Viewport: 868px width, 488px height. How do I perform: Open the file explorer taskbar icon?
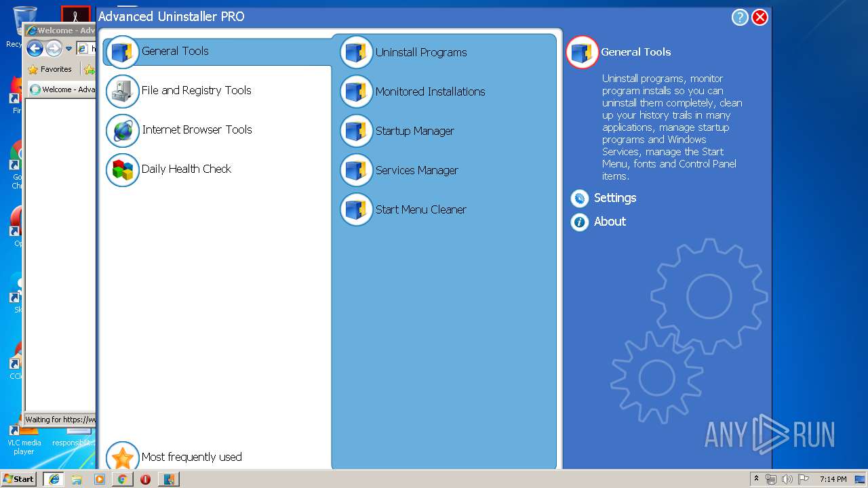coord(77,479)
